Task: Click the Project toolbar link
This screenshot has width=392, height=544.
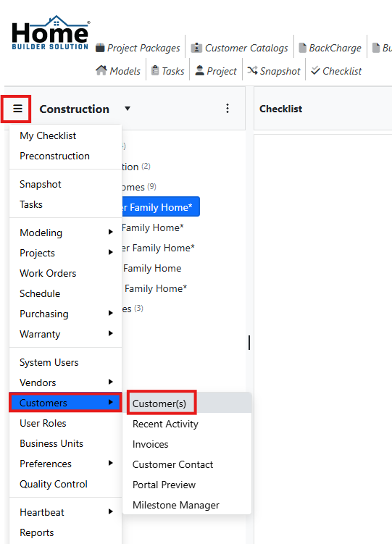Action: (216, 71)
